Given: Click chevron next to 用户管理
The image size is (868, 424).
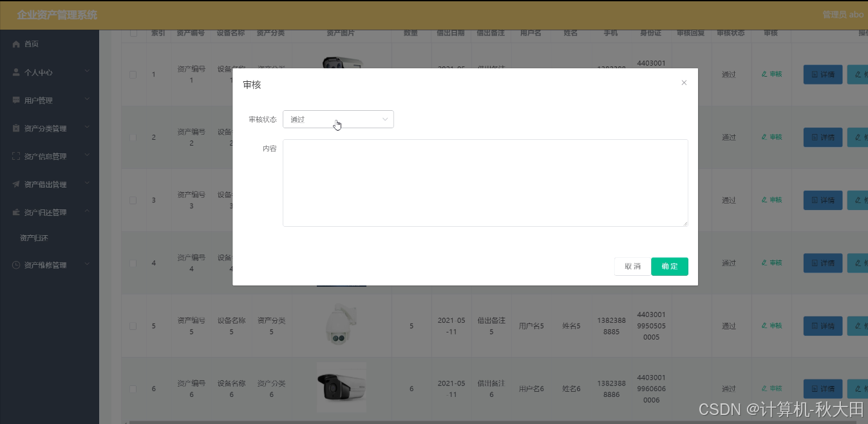Looking at the screenshot, I should [x=87, y=100].
